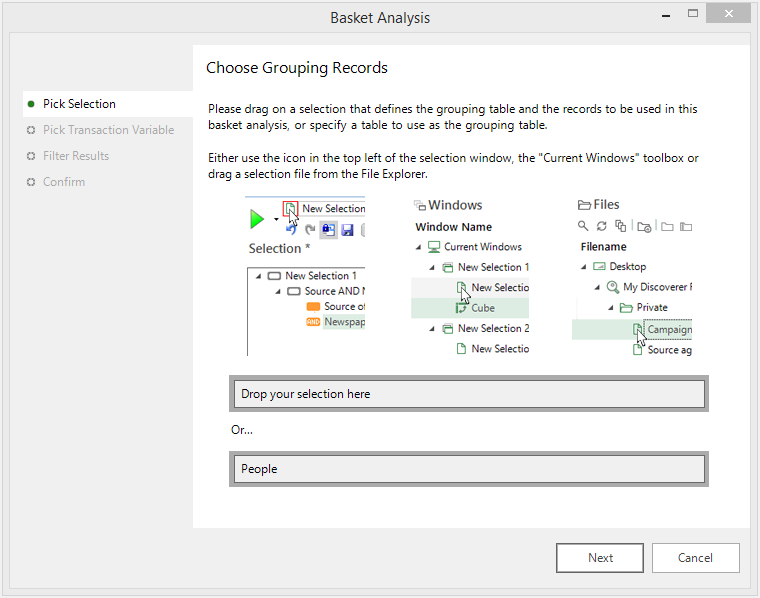The image size is (760, 598).
Task: Click the green monitor Current Windows icon
Action: pyautogui.click(x=434, y=247)
